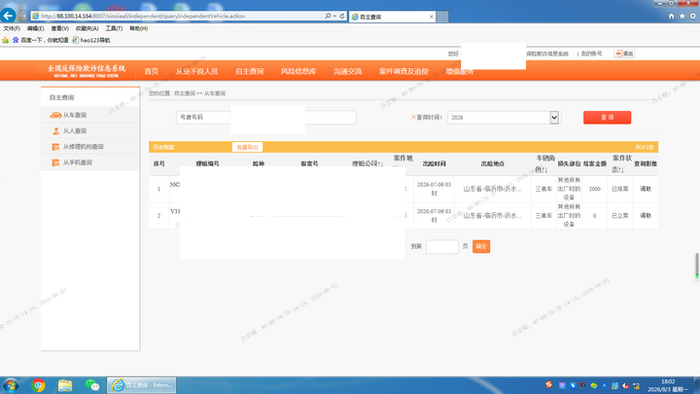The width and height of the screenshot is (700, 394).
Task: Open the 案件调查及追偿 nav tab
Action: click(x=404, y=71)
